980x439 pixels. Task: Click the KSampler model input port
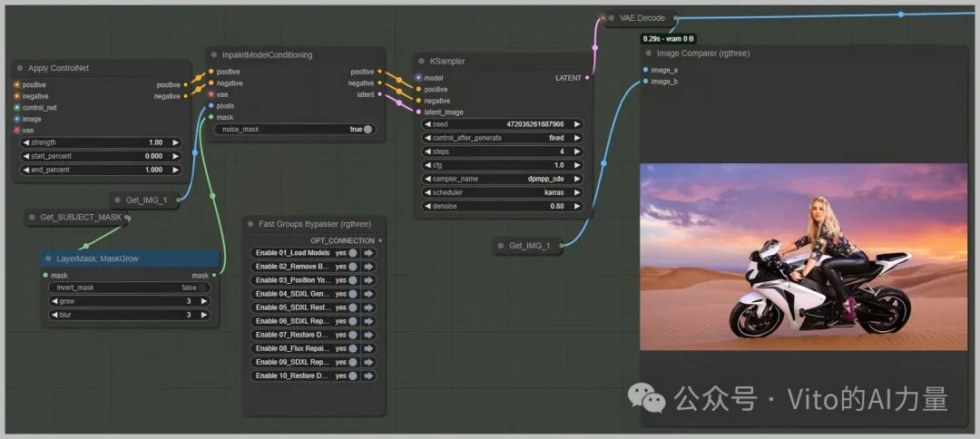point(418,78)
